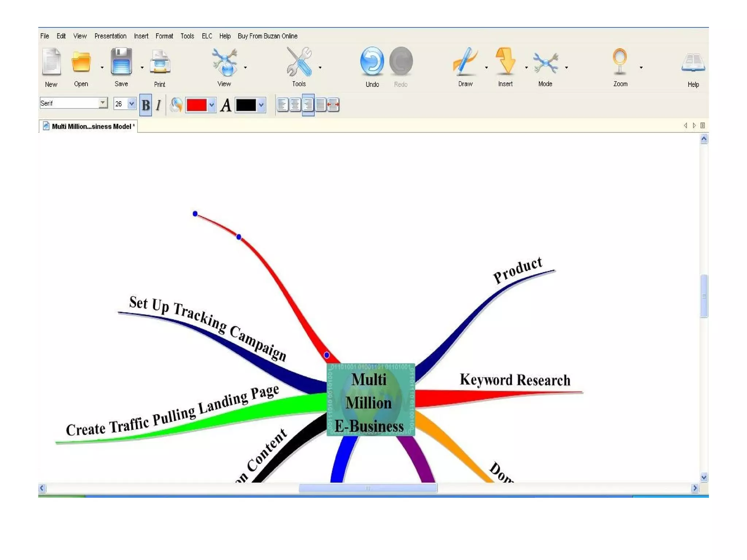This screenshot has width=747, height=560.
Task: Open the Help book icon
Action: [693, 63]
